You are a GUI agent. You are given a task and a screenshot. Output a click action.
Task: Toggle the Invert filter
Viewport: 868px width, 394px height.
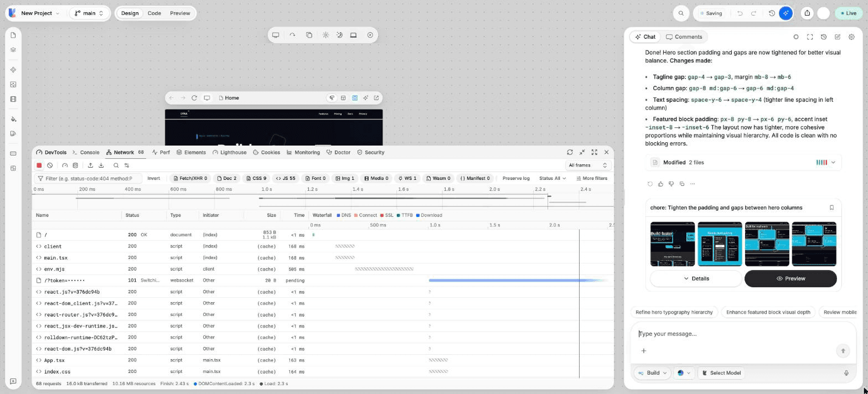154,178
